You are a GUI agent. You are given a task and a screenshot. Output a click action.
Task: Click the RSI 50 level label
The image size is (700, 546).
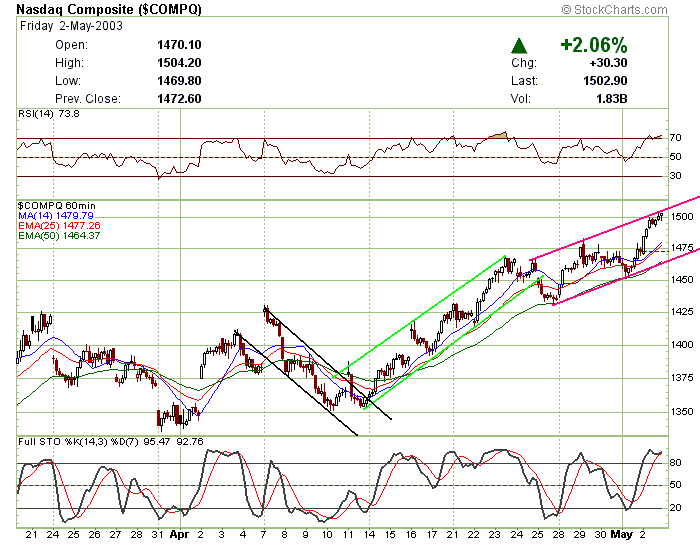coord(675,157)
